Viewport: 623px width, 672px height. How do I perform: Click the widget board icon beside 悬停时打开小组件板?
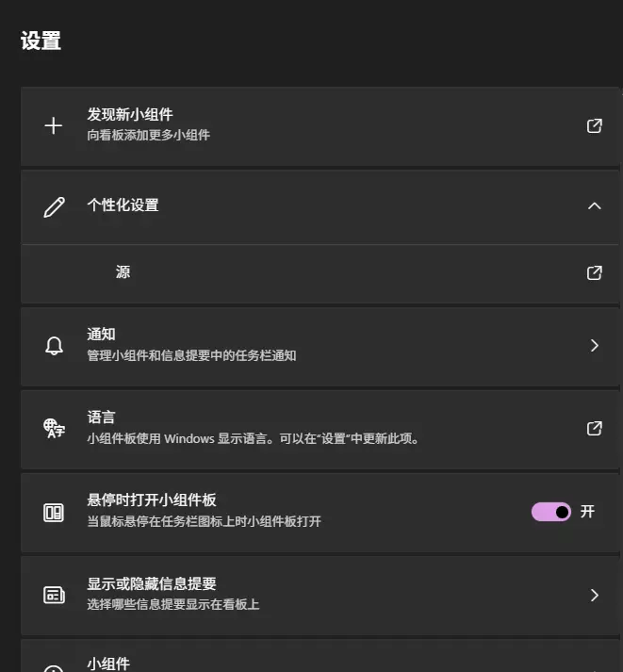[54, 512]
